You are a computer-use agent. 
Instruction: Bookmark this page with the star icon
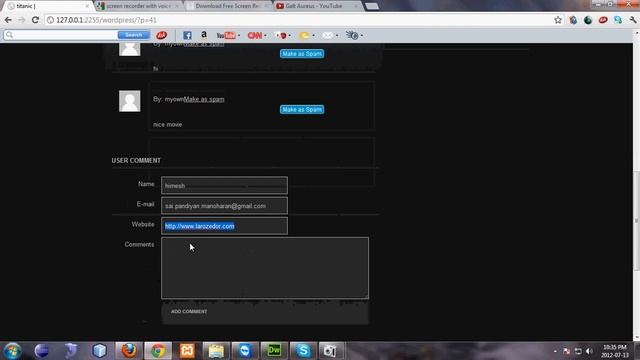pyautogui.click(x=558, y=20)
